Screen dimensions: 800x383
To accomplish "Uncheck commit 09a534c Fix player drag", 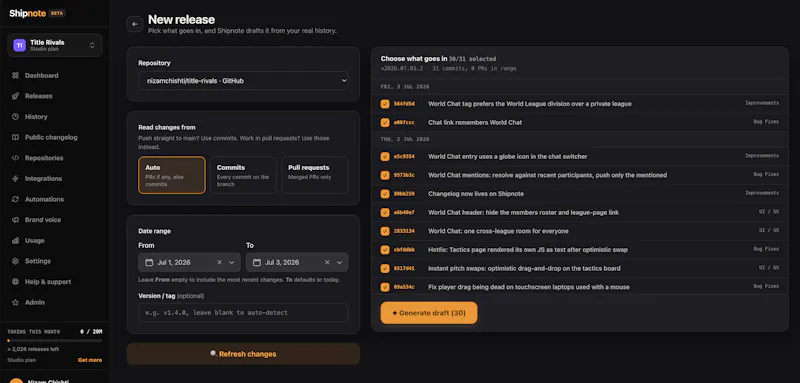I will (385, 287).
